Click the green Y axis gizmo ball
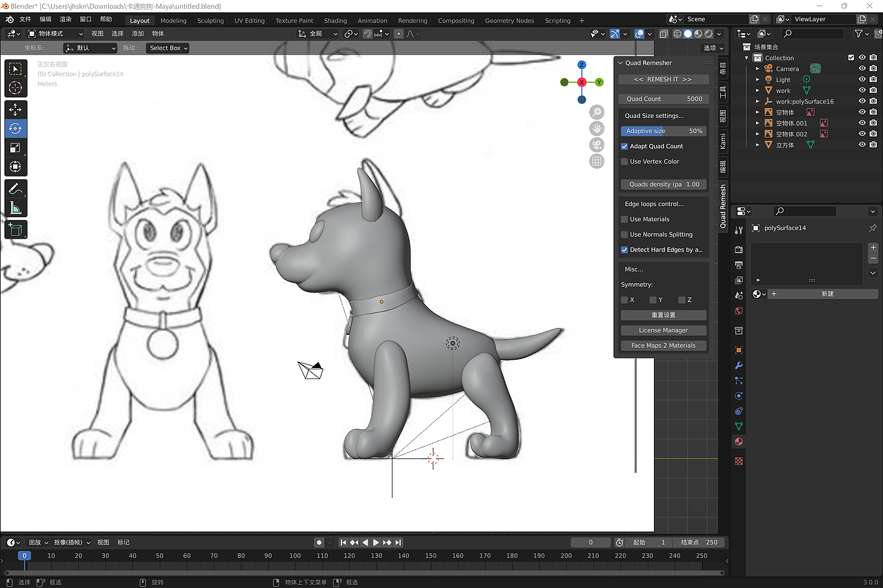This screenshot has height=588, width=883. pyautogui.click(x=599, y=82)
